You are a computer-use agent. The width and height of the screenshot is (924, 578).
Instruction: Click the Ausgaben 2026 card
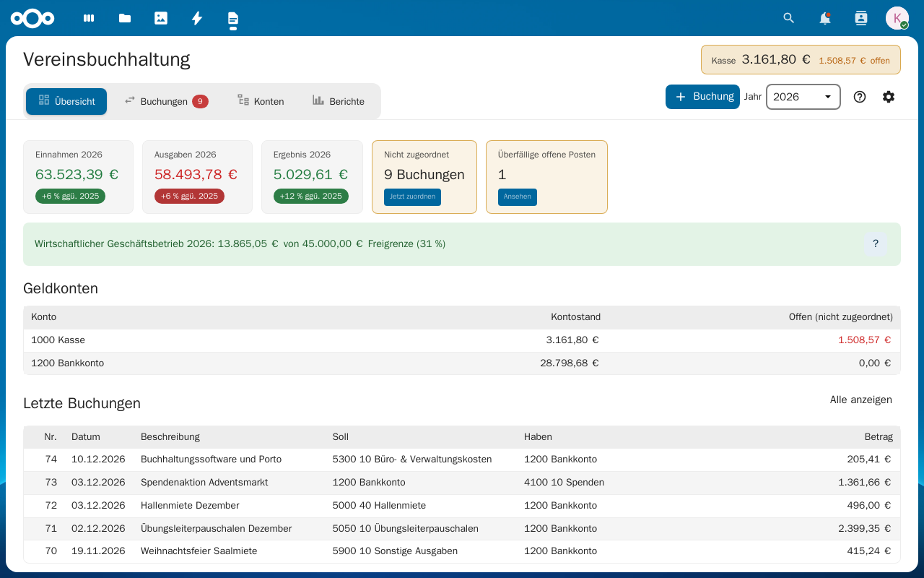coord(197,177)
